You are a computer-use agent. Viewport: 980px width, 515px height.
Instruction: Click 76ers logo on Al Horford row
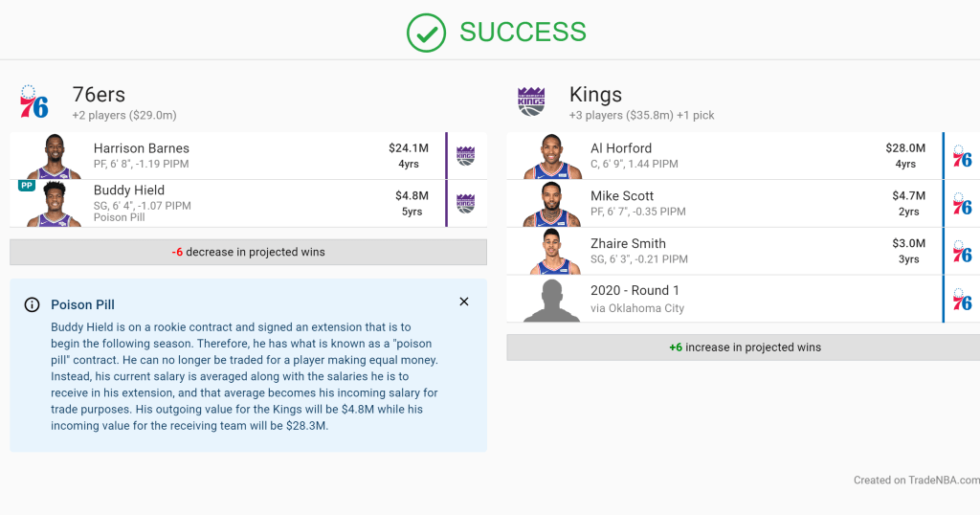(963, 156)
